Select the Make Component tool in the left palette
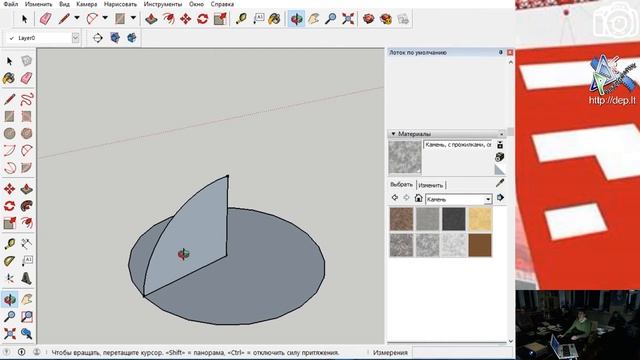The image size is (640, 360). coord(26,61)
